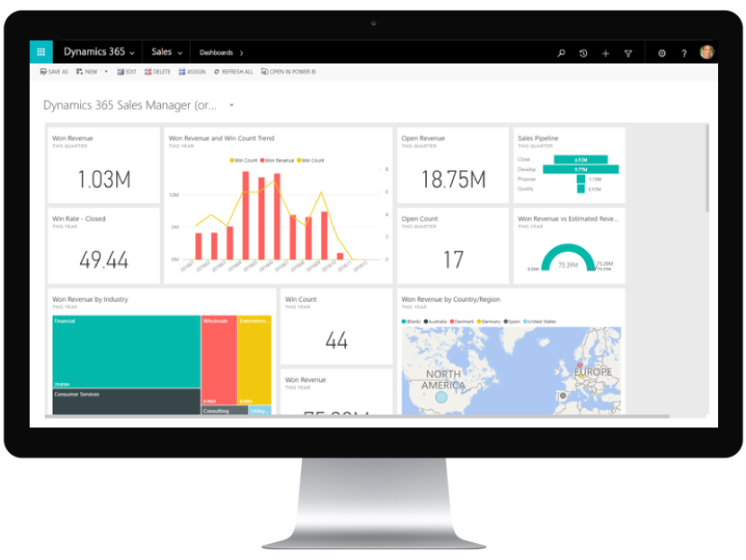The image size is (746, 560).
Task: Click the red Won Revenue legend item
Action: (x=277, y=160)
